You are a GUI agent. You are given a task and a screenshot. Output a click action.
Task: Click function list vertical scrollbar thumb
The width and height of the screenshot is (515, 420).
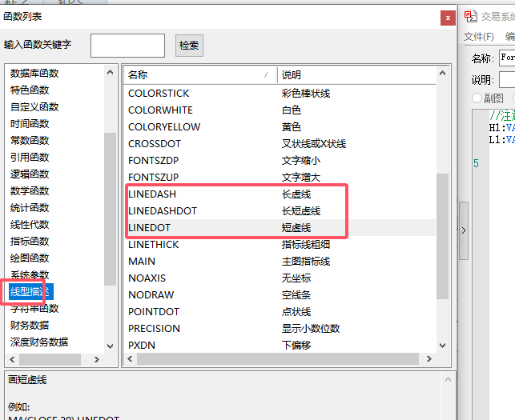pos(442,236)
